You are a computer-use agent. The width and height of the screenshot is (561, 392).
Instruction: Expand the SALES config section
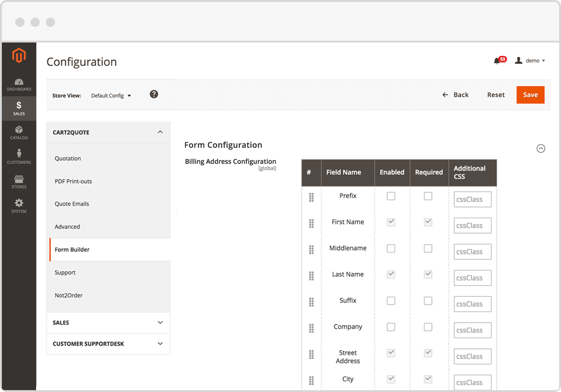(109, 323)
